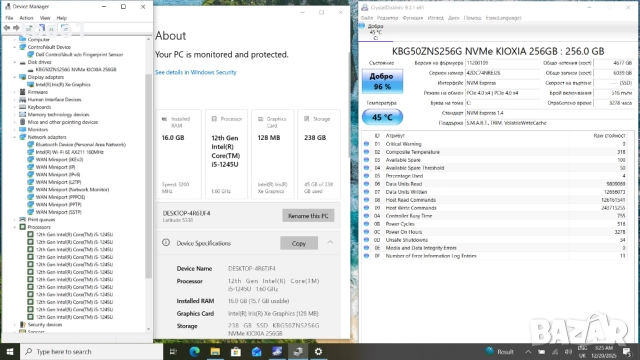Click WAN Miniport (Network Monitor) adapter icon
Image resolution: width=640 pixels, height=360 pixels.
30,190
